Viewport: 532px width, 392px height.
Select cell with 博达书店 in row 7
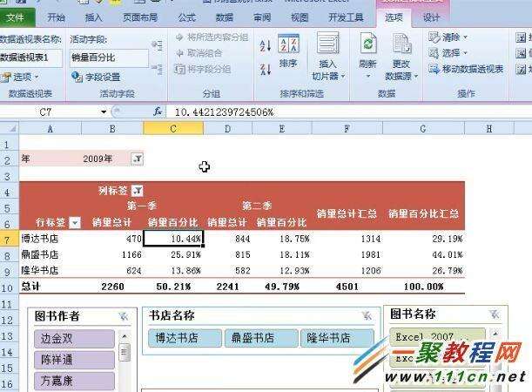[x=51, y=239]
